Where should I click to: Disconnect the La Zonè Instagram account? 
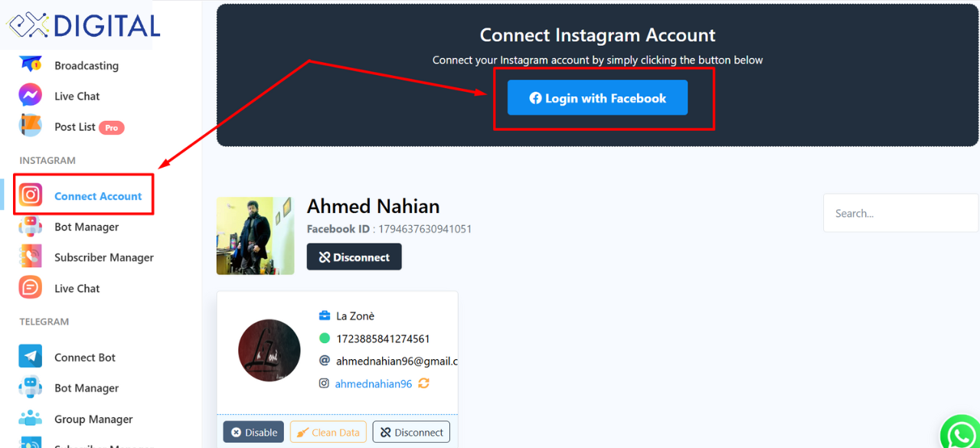click(411, 432)
